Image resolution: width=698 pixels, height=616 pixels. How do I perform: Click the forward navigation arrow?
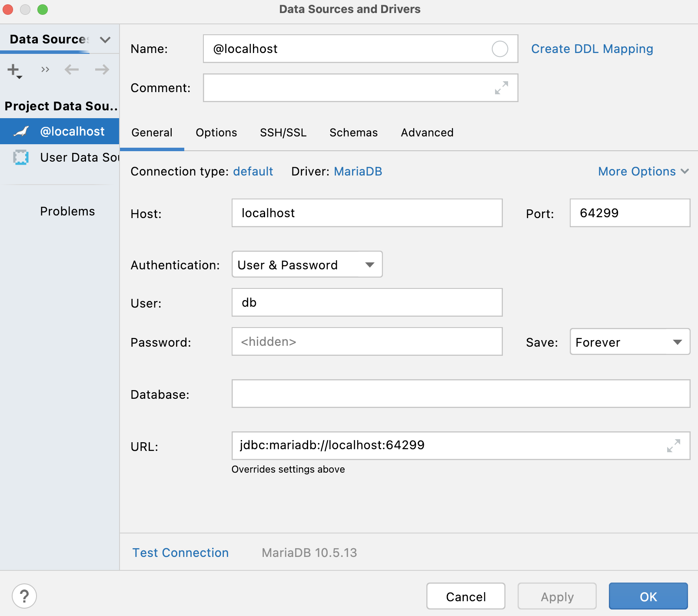101,70
